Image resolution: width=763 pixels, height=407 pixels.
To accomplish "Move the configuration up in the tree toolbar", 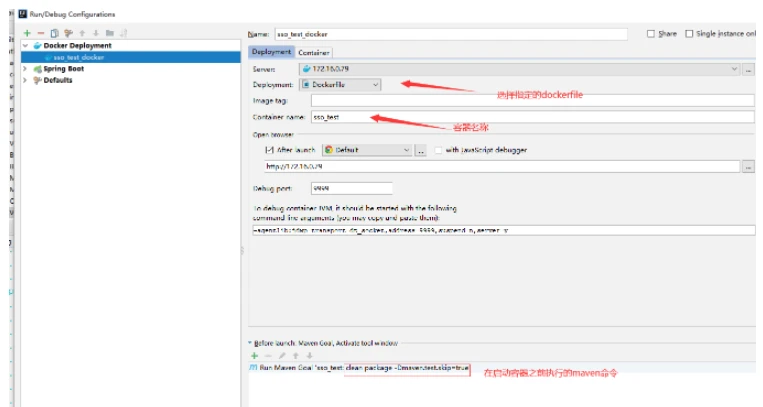I will pos(82,33).
